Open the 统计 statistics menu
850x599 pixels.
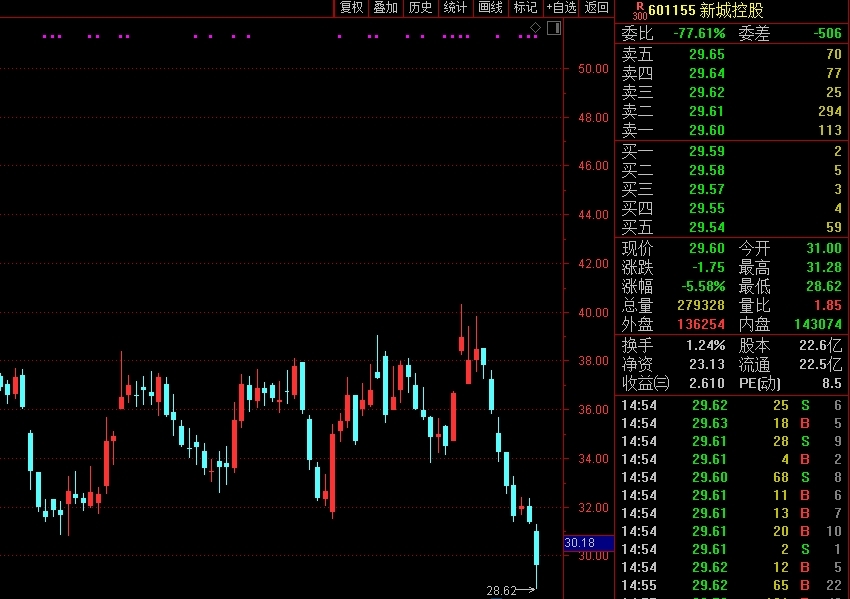point(455,8)
